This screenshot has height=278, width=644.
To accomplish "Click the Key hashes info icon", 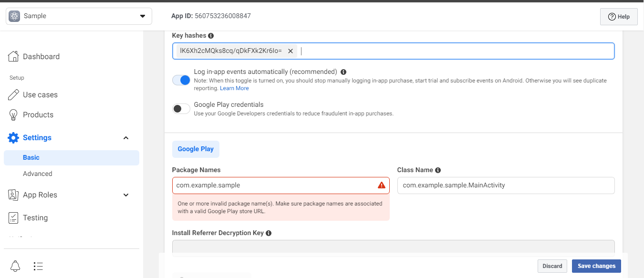I will [211, 36].
